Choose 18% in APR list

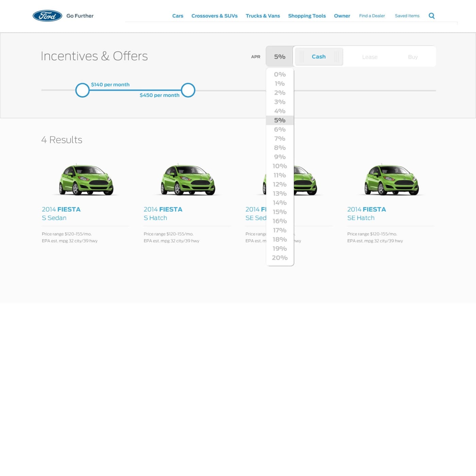[x=280, y=239]
